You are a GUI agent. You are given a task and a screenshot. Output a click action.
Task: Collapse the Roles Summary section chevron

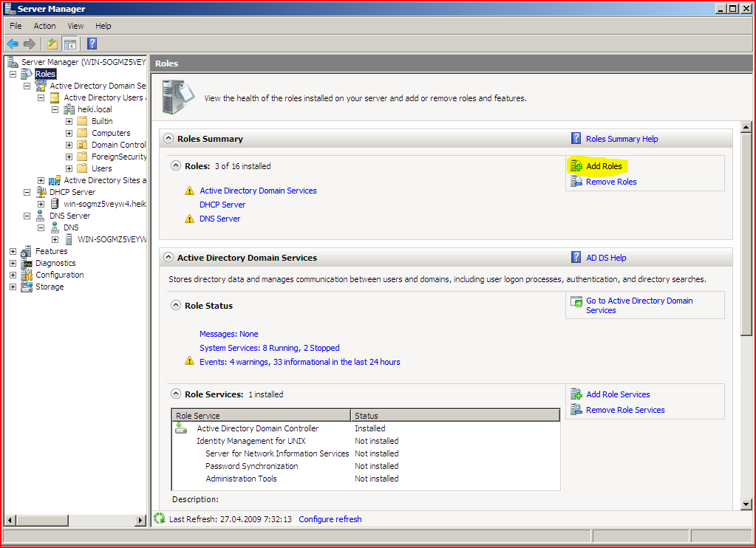pos(168,138)
